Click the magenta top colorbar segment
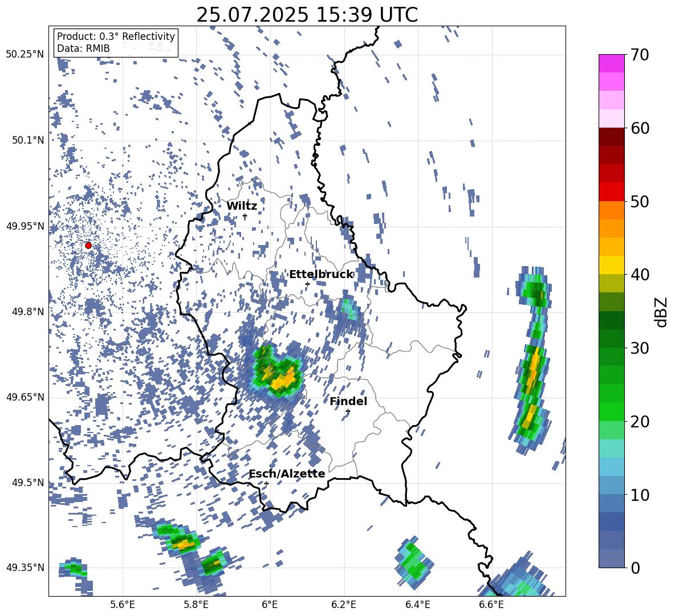The width and height of the screenshot is (675, 616). 611,63
